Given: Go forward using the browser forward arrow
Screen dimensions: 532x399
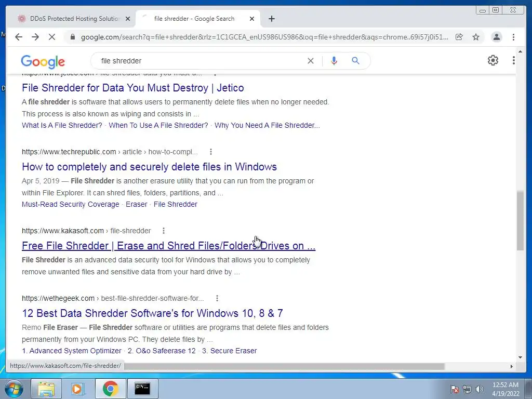Looking at the screenshot, I should (x=35, y=37).
